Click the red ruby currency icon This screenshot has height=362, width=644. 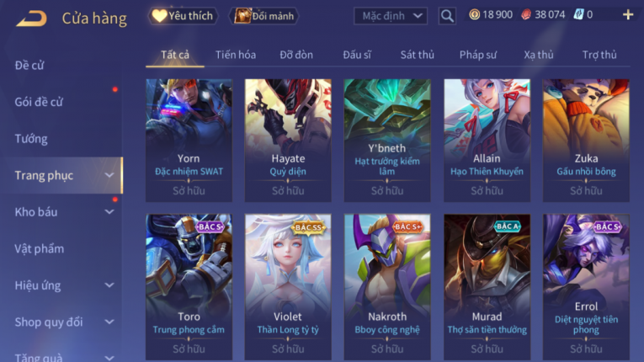pyautogui.click(x=526, y=15)
